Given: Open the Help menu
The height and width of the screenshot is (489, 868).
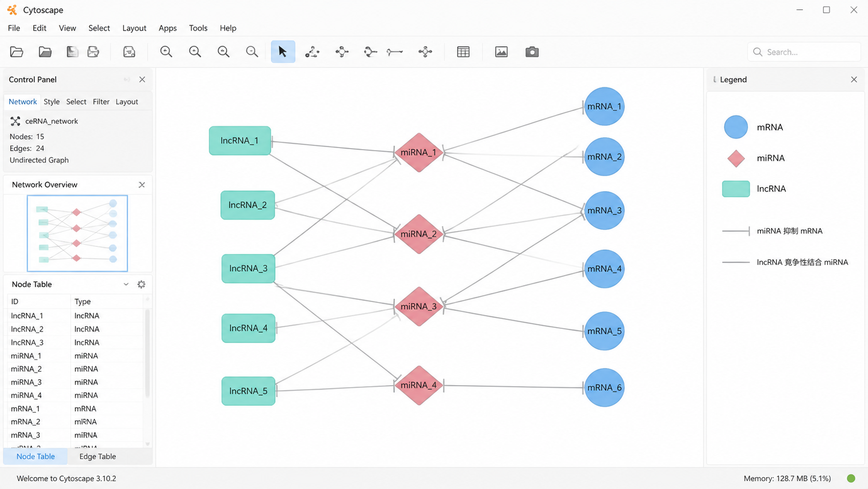Looking at the screenshot, I should coord(228,28).
